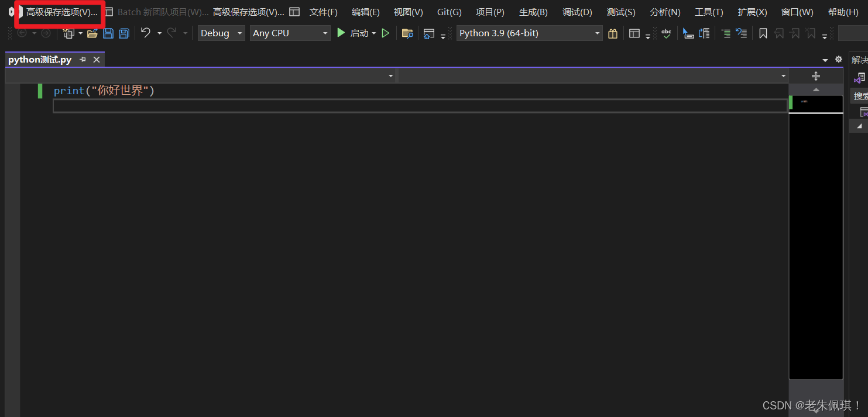The width and height of the screenshot is (868, 417).
Task: Save the current file with Save icon
Action: point(108,33)
